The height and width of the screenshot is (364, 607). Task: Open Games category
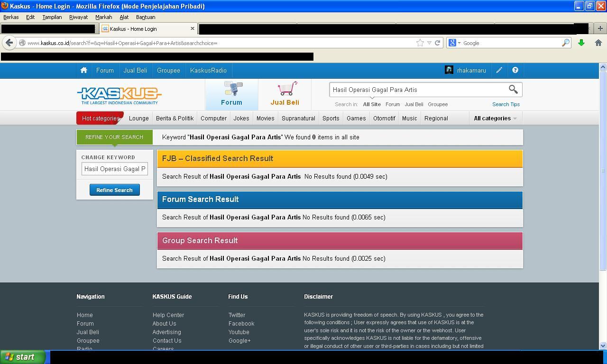point(356,118)
